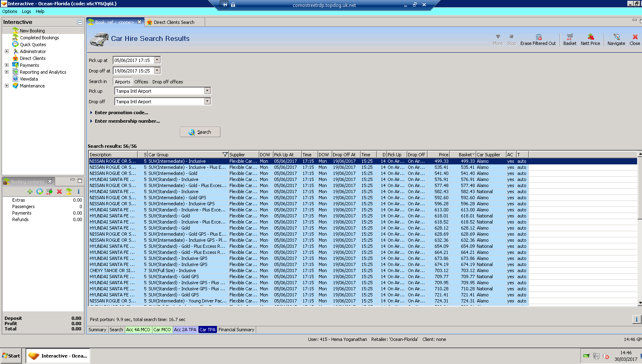Screen dimensions: 642x364
Task: Select the Offices search option
Action: [141, 82]
